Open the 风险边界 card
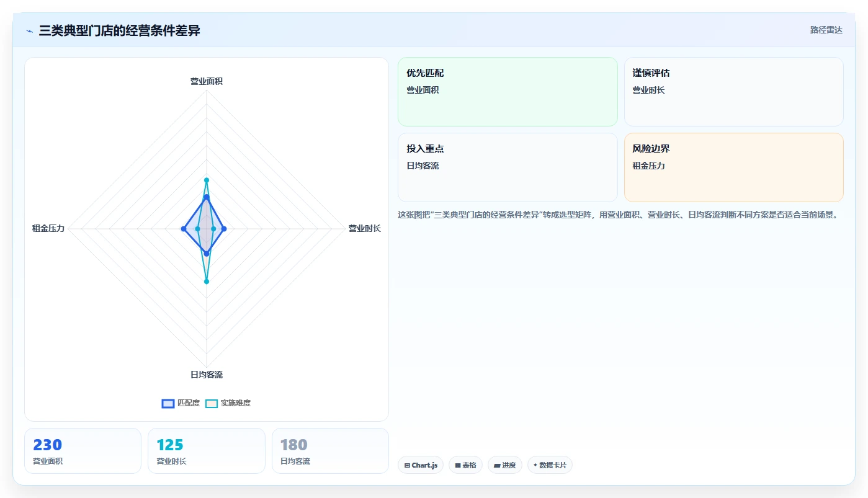The width and height of the screenshot is (868, 498). [734, 167]
